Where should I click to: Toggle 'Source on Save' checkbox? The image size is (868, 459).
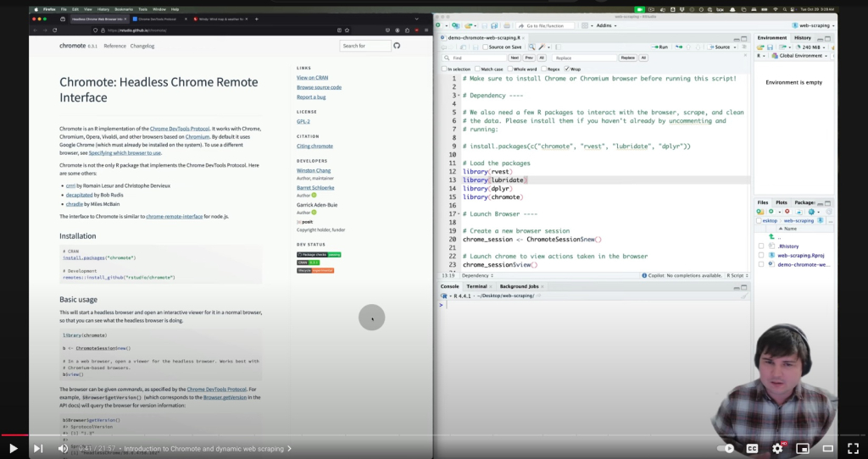coord(486,47)
